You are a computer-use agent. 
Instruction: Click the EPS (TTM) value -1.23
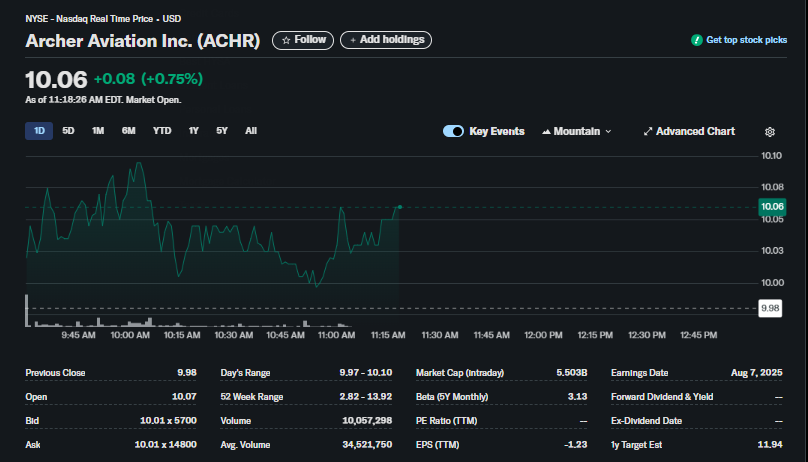coord(576,444)
